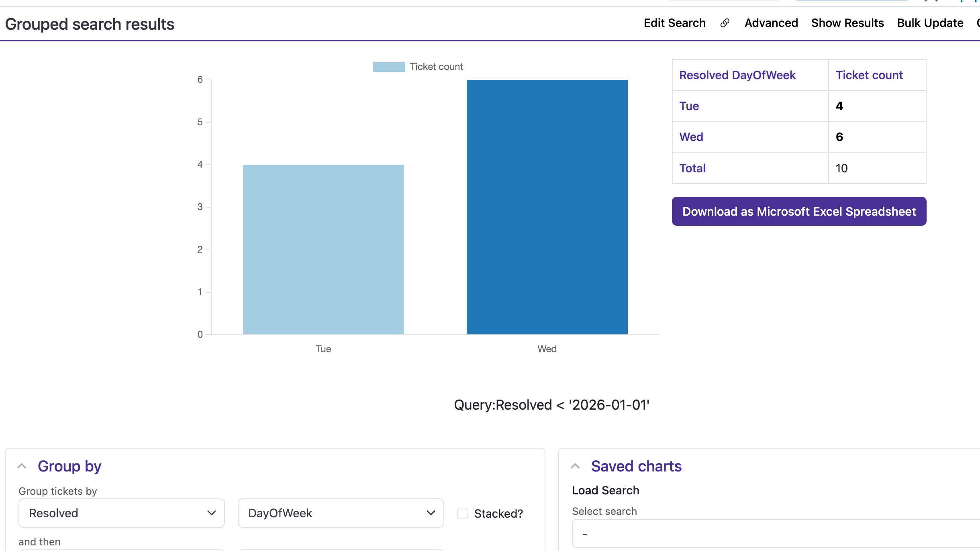The image size is (980, 551).
Task: Click the Total link in table
Action: pos(692,168)
